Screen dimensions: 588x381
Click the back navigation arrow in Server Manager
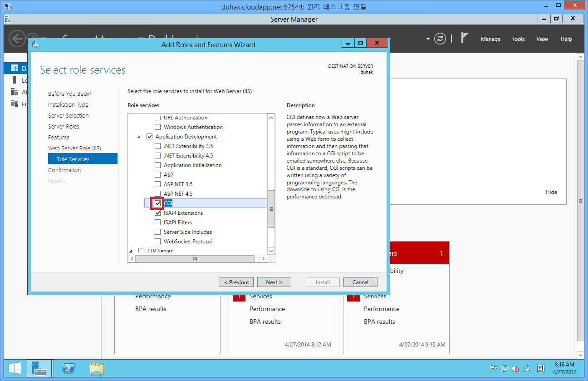click(17, 39)
